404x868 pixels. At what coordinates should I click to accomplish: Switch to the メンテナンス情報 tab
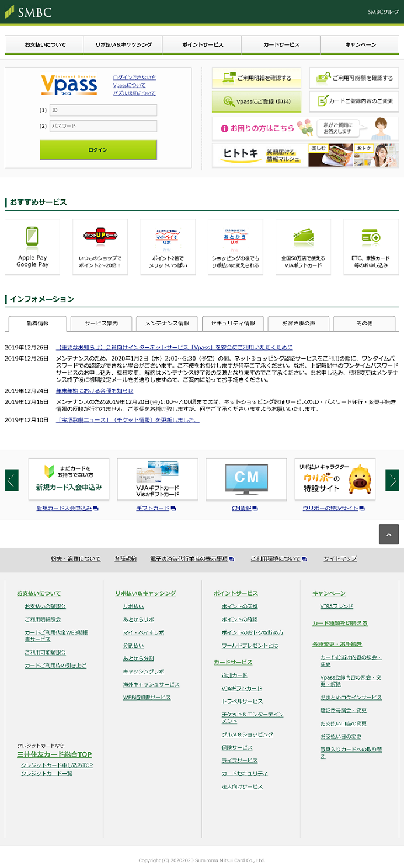click(167, 323)
